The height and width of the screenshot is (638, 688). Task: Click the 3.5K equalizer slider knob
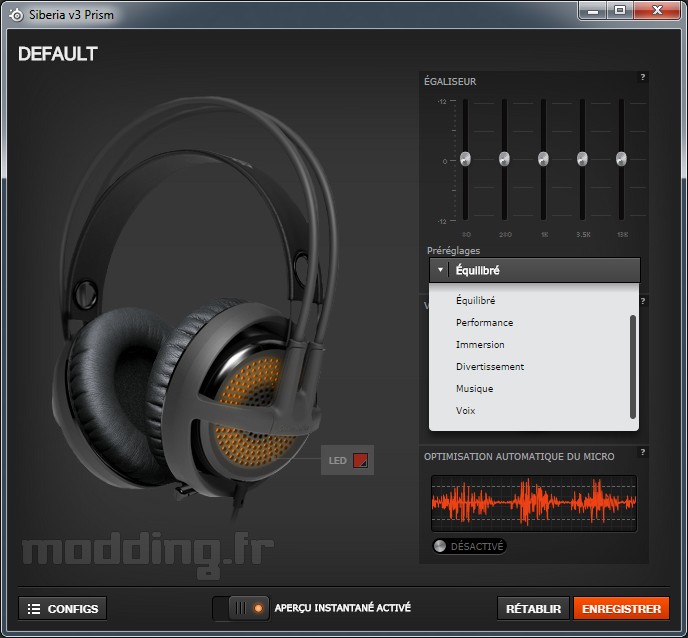[x=582, y=159]
